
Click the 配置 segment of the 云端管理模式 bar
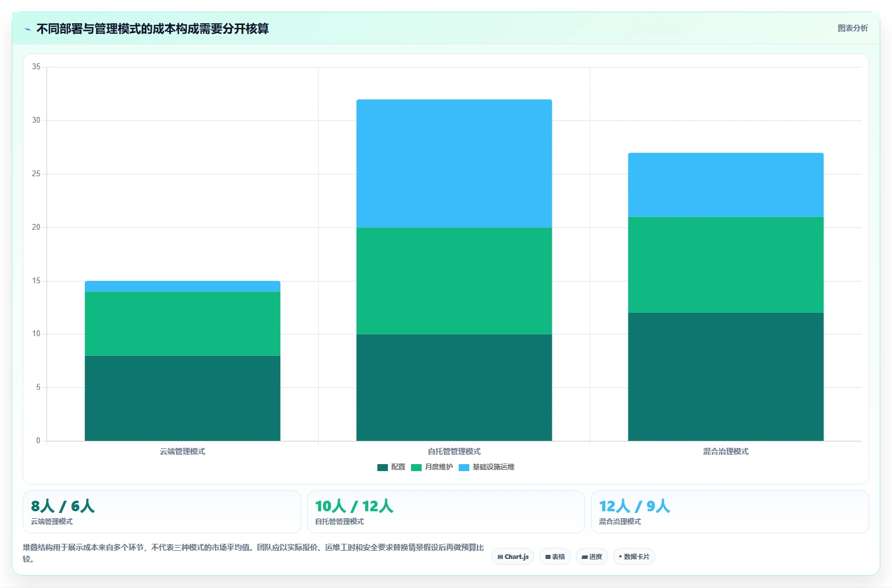point(183,398)
